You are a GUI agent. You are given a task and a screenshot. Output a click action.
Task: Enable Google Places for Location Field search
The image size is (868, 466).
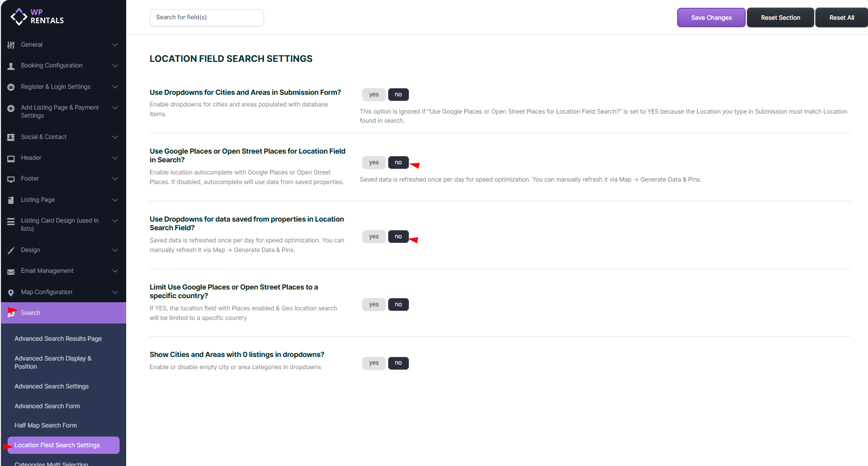coord(373,163)
